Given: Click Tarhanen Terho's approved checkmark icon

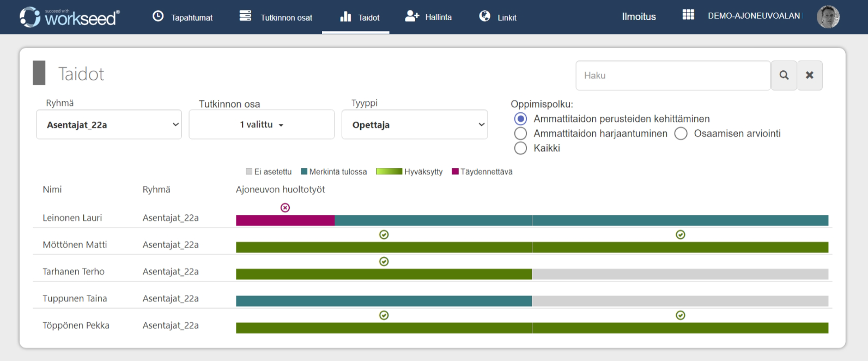Looking at the screenshot, I should pyautogui.click(x=384, y=262).
